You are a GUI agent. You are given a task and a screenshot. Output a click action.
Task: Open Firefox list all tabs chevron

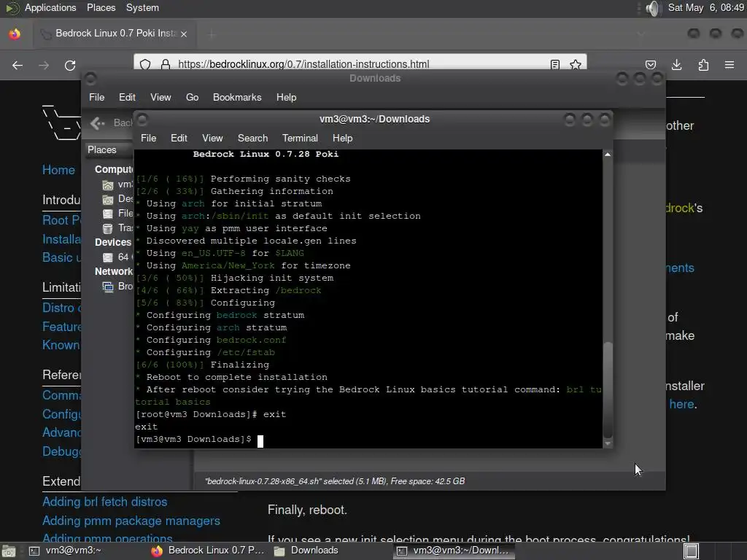(x=641, y=34)
